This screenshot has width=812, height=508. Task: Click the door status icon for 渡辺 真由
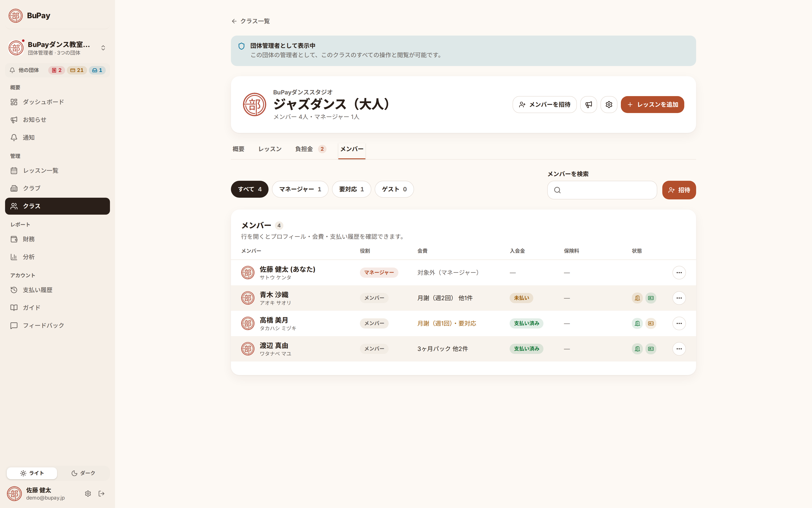tap(637, 349)
